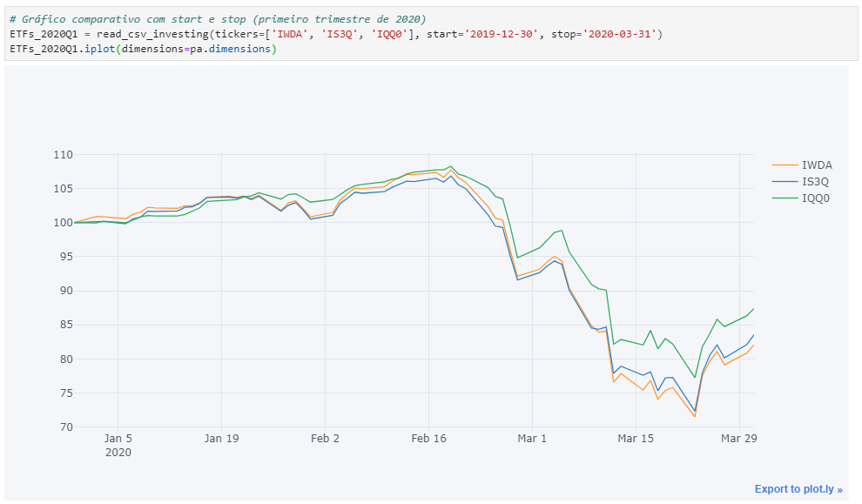The width and height of the screenshot is (862, 504).
Task: Click the Mar 29 x-axis tick label
Action: click(739, 439)
